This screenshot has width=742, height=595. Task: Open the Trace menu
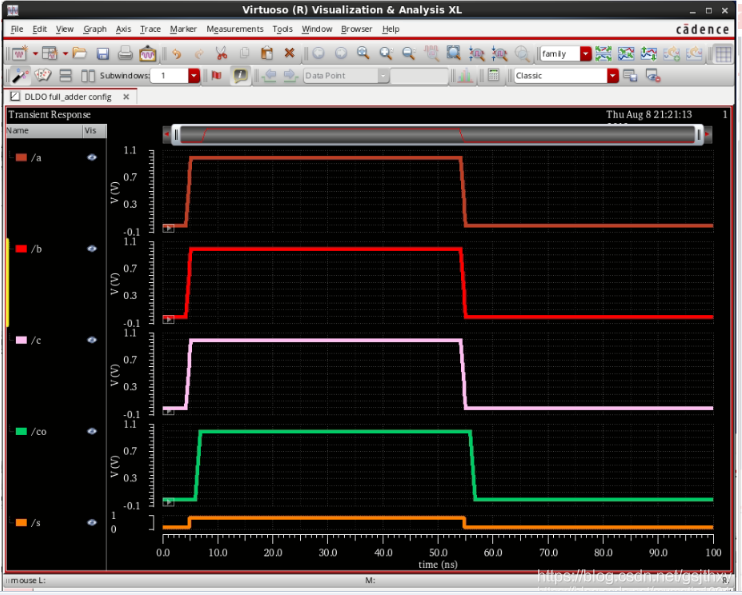pos(150,29)
